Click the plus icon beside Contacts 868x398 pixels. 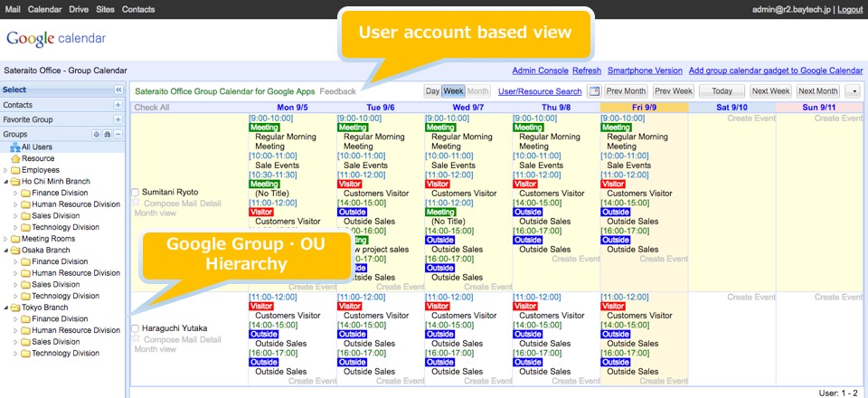click(118, 105)
